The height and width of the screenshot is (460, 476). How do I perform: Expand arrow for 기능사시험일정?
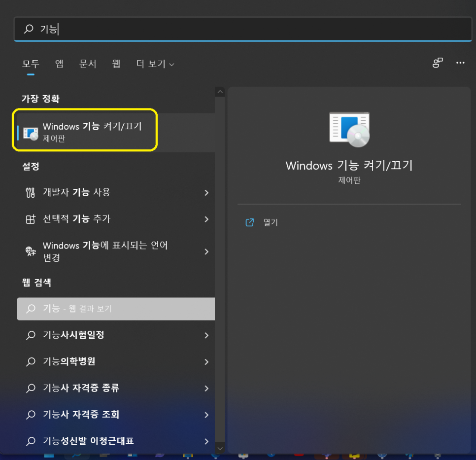(206, 335)
